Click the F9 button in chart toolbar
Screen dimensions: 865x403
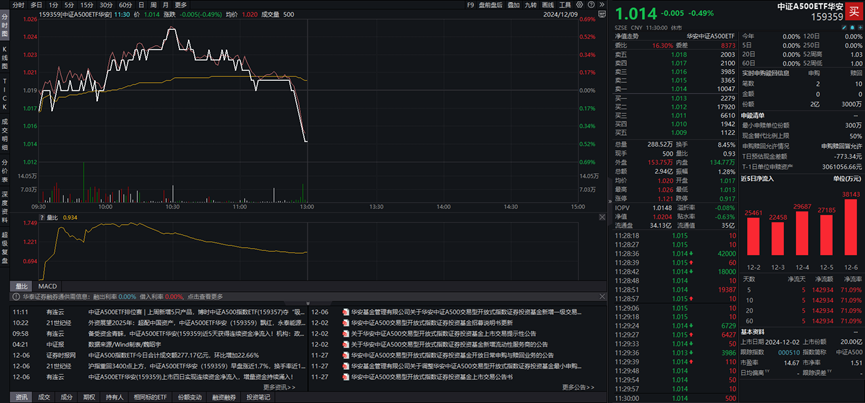470,4
